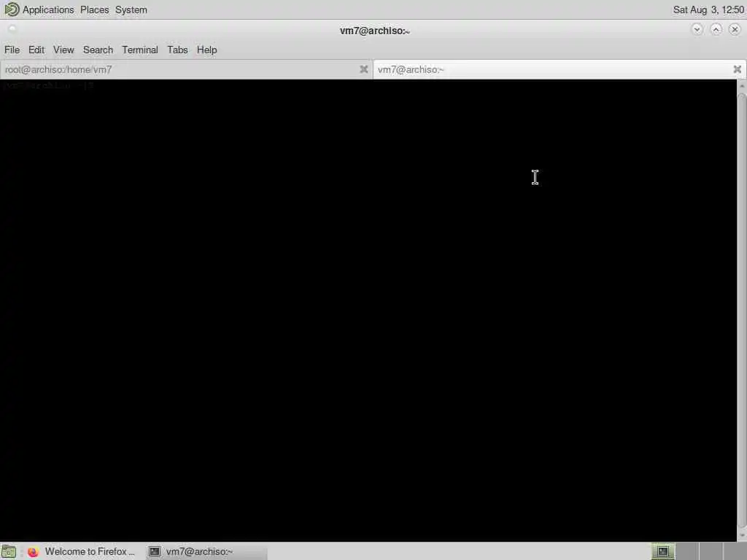747x560 pixels.
Task: Open the Help menu
Action: coord(206,50)
